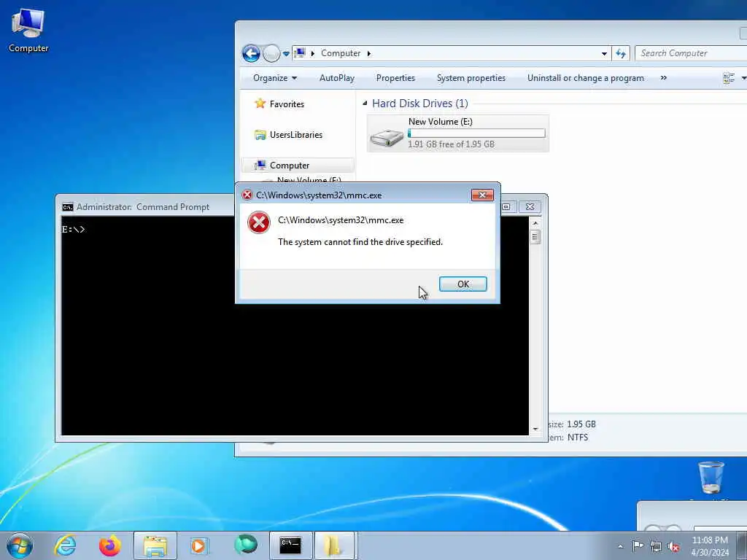Open System properties from the toolbar
The width and height of the screenshot is (747, 560).
471,78
